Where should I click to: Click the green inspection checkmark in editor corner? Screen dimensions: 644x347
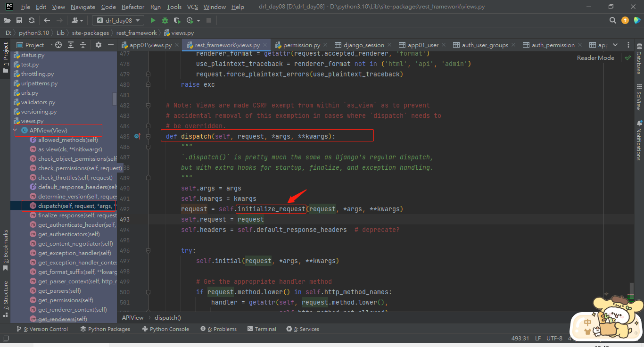[x=627, y=58]
